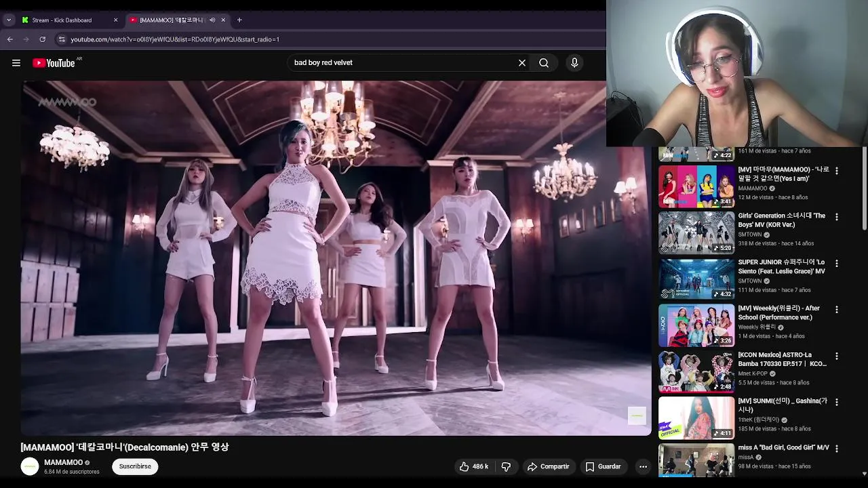Open options menu for Girls' Generation video

click(836, 217)
